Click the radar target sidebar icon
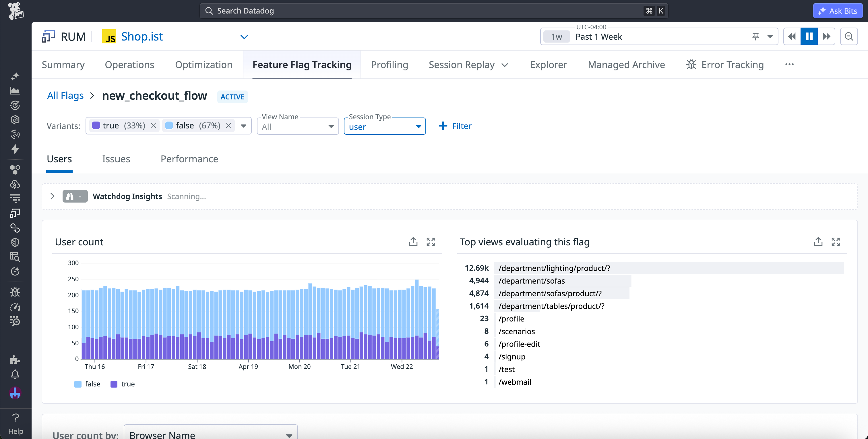868x439 pixels. tap(15, 105)
